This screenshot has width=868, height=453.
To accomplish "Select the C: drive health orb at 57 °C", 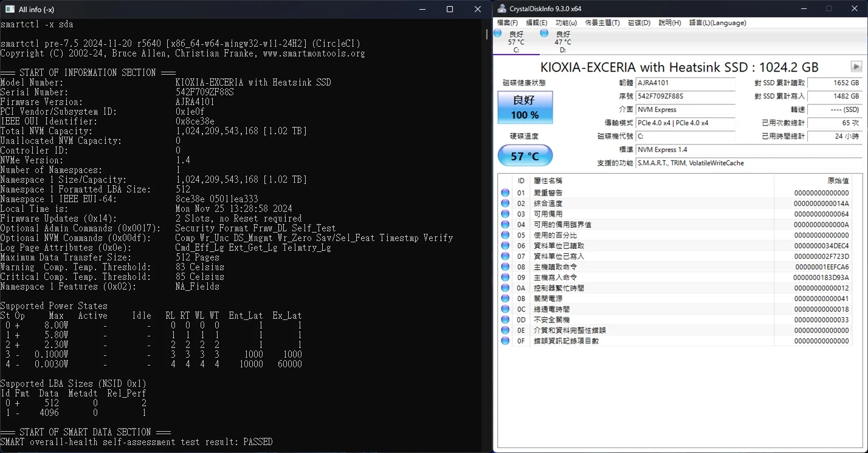I will (x=498, y=33).
